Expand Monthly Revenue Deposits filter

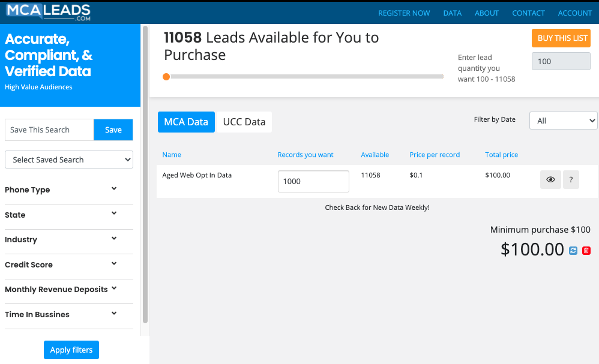click(69, 289)
